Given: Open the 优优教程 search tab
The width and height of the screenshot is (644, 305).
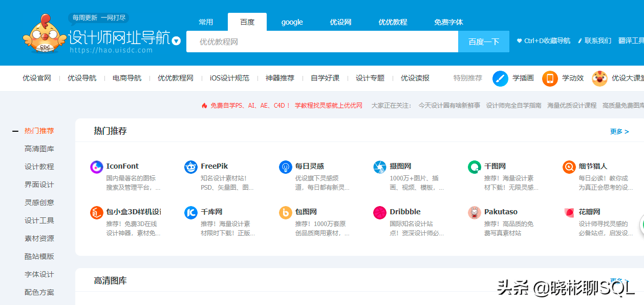Looking at the screenshot, I should (x=393, y=22).
